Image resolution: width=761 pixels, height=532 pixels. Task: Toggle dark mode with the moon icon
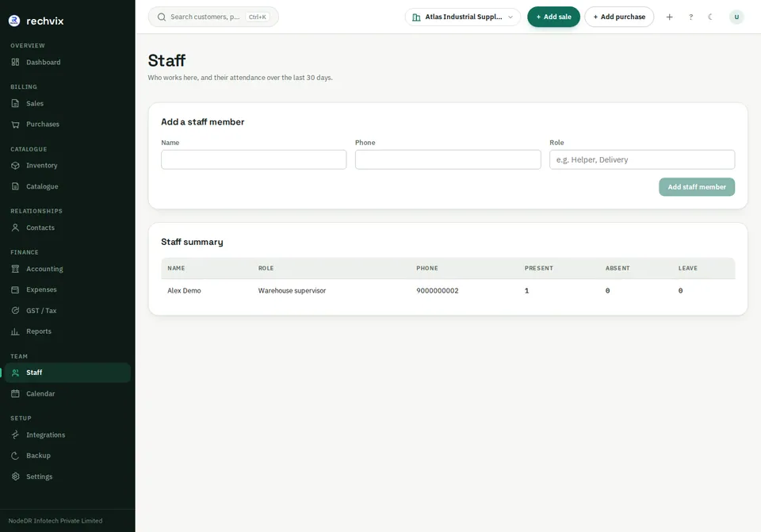click(x=710, y=17)
